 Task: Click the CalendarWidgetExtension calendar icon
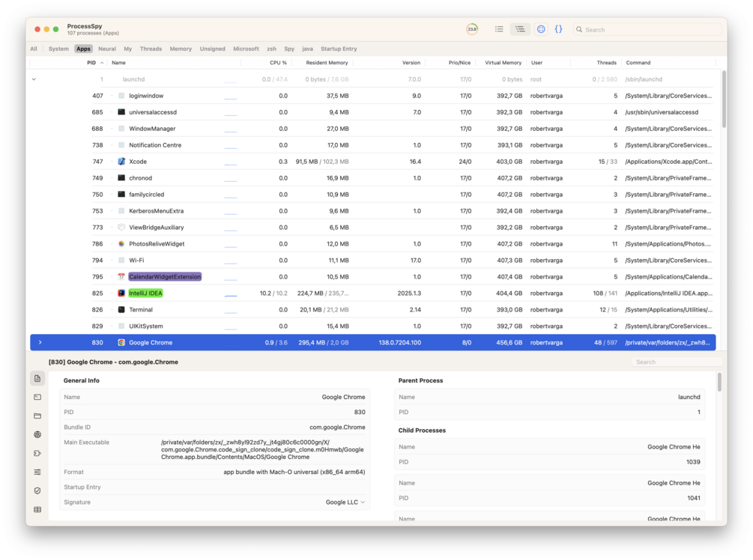(x=121, y=277)
